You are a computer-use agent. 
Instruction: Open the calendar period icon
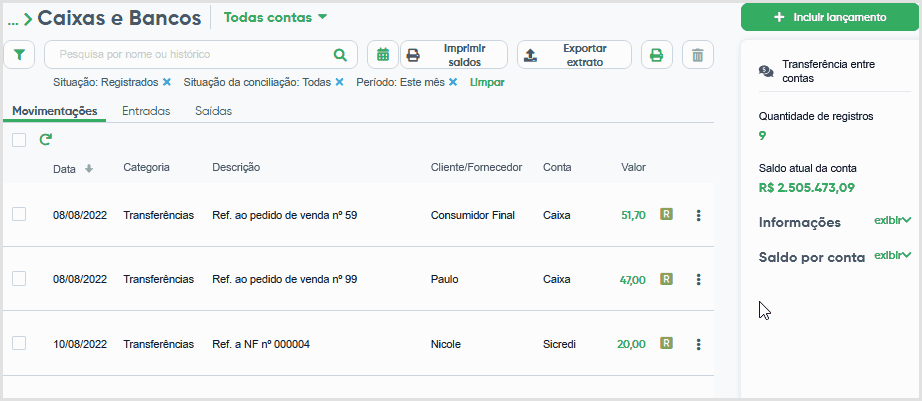pos(383,55)
